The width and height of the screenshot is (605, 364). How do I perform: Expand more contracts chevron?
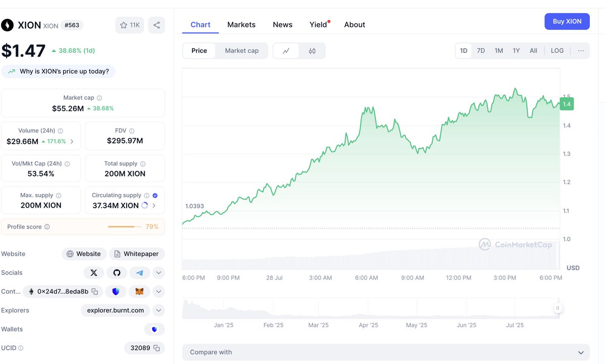tap(158, 291)
